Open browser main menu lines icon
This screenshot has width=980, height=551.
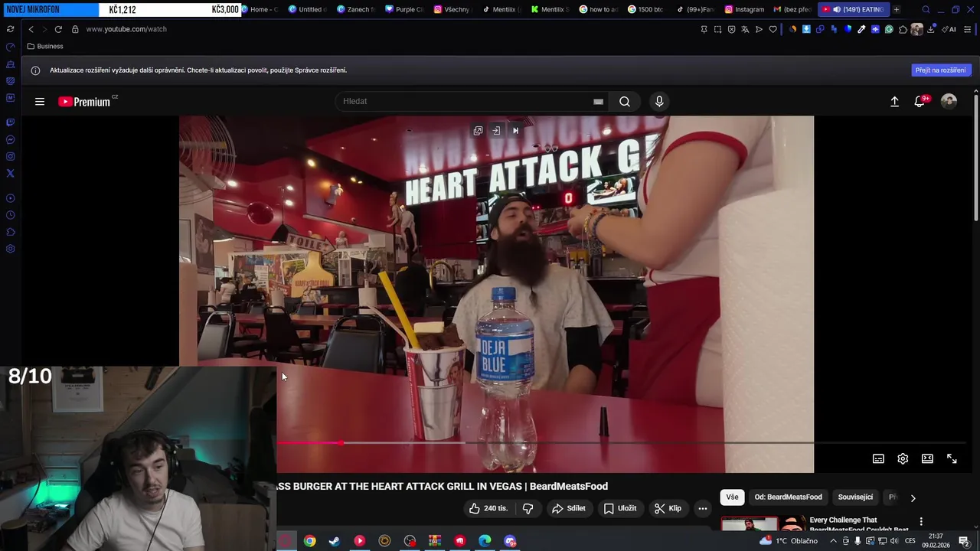click(968, 29)
